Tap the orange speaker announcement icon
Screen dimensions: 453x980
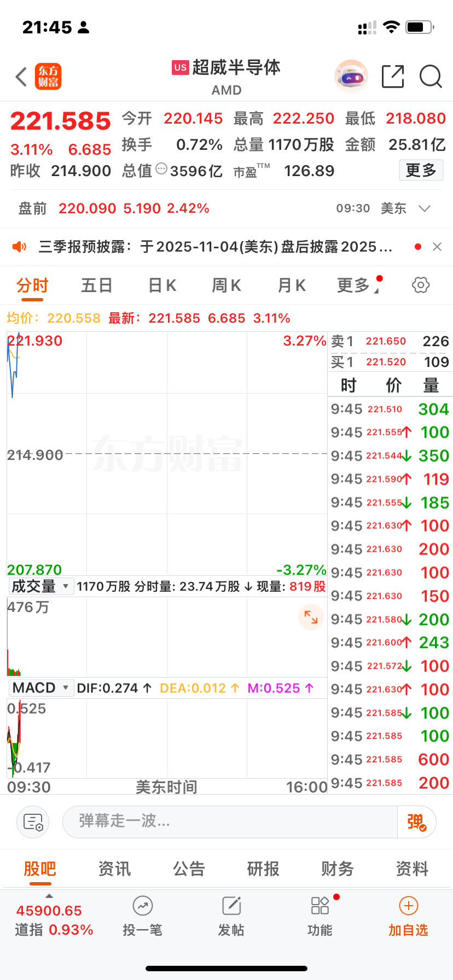pyautogui.click(x=20, y=247)
